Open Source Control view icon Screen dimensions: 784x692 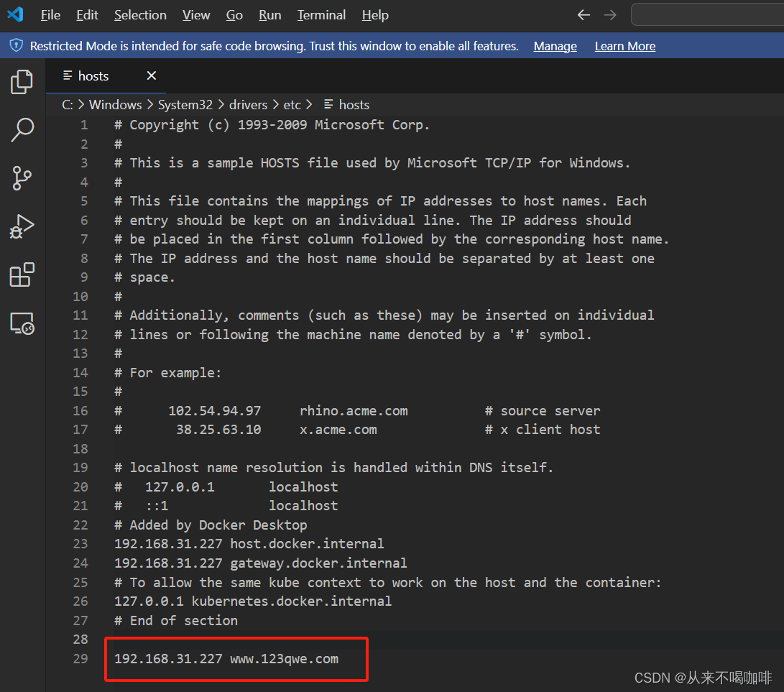(22, 178)
